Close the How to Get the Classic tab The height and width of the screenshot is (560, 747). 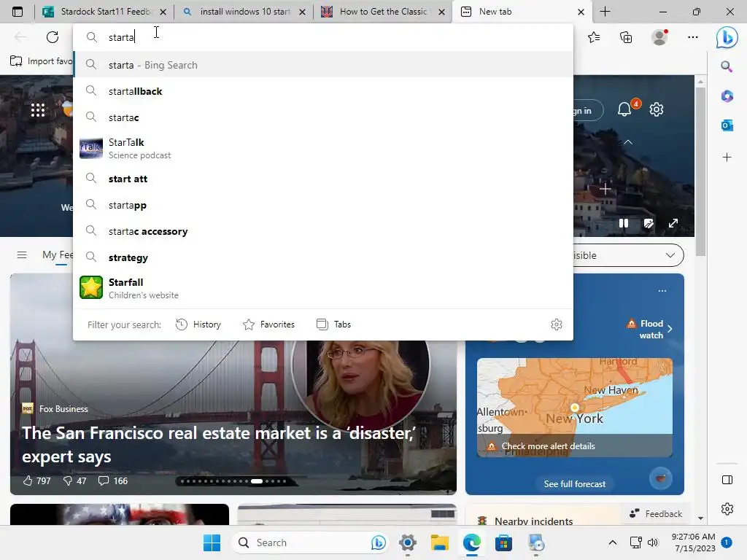click(x=441, y=12)
